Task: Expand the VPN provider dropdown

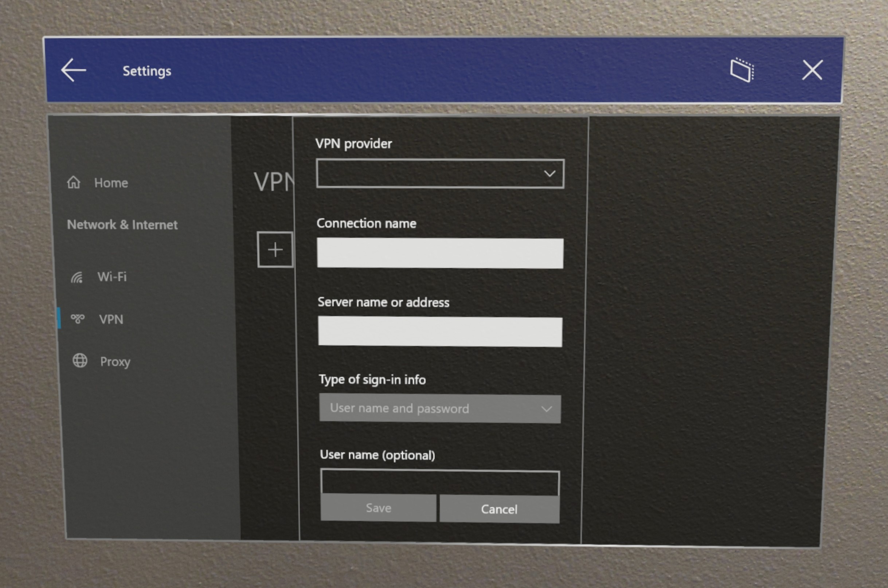Action: click(x=439, y=173)
